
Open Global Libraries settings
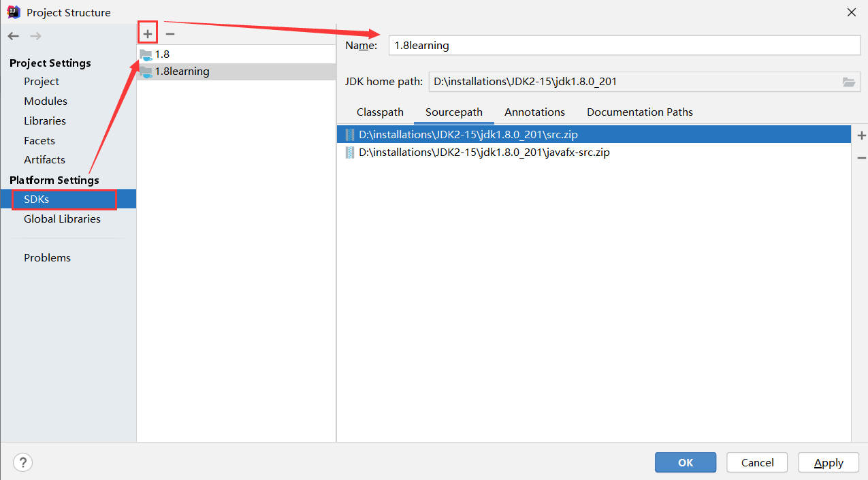click(62, 219)
